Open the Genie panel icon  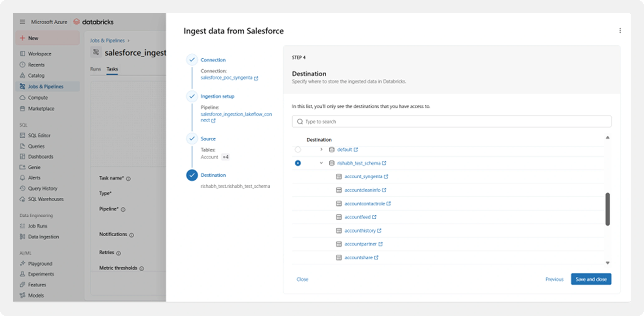coord(23,167)
